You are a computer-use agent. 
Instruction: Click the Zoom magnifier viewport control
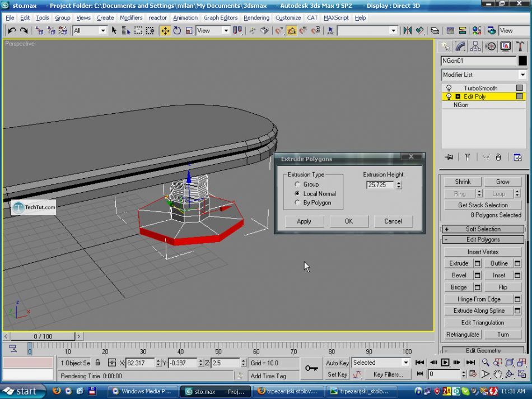(x=486, y=363)
